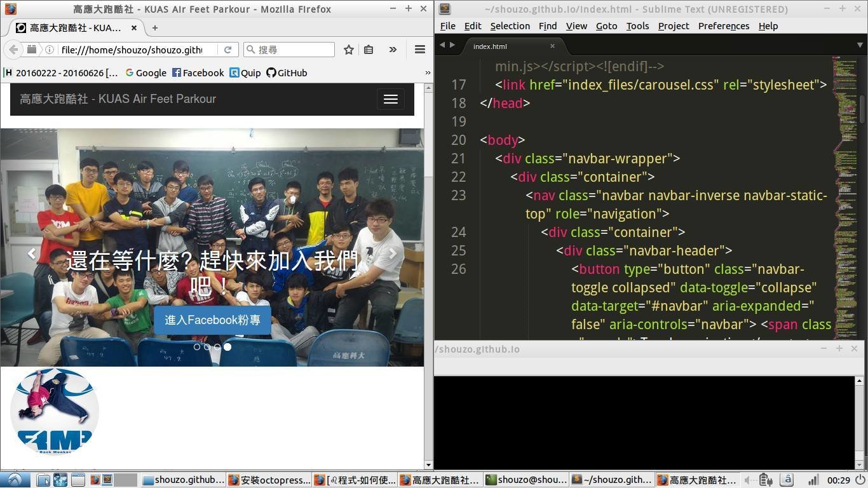Click Sublime's next-tab right arrow
This screenshot has width=868, height=488.
452,45
